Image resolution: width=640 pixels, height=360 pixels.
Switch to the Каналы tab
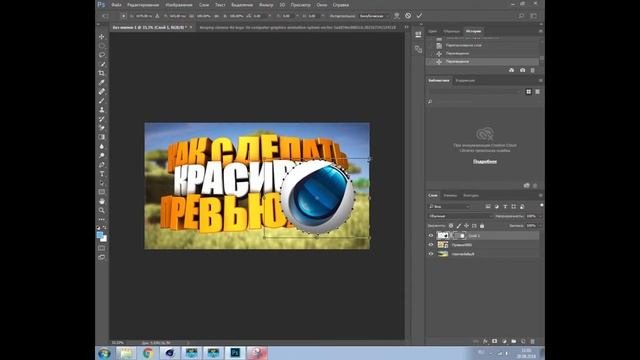(x=450, y=196)
